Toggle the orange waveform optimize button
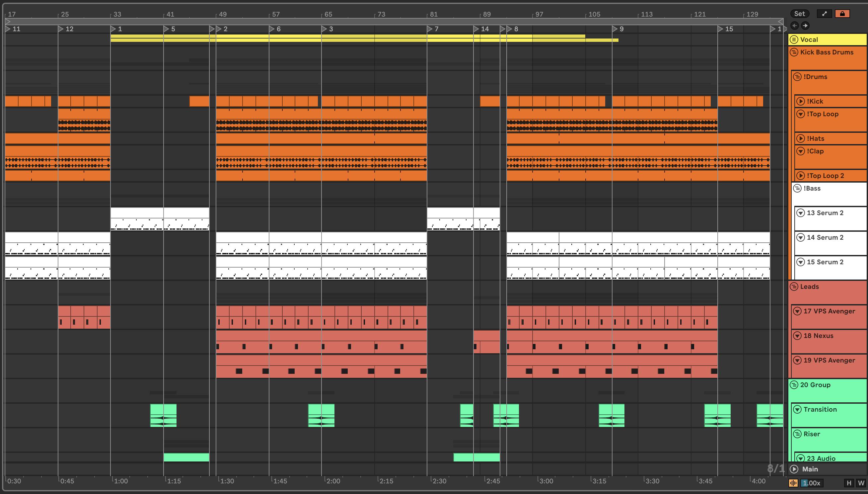Image resolution: width=868 pixels, height=494 pixels. coord(793,483)
